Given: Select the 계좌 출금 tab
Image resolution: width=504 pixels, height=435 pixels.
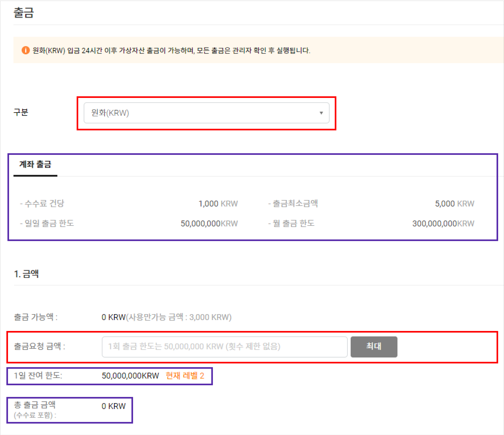Looking at the screenshot, I should (x=35, y=165).
